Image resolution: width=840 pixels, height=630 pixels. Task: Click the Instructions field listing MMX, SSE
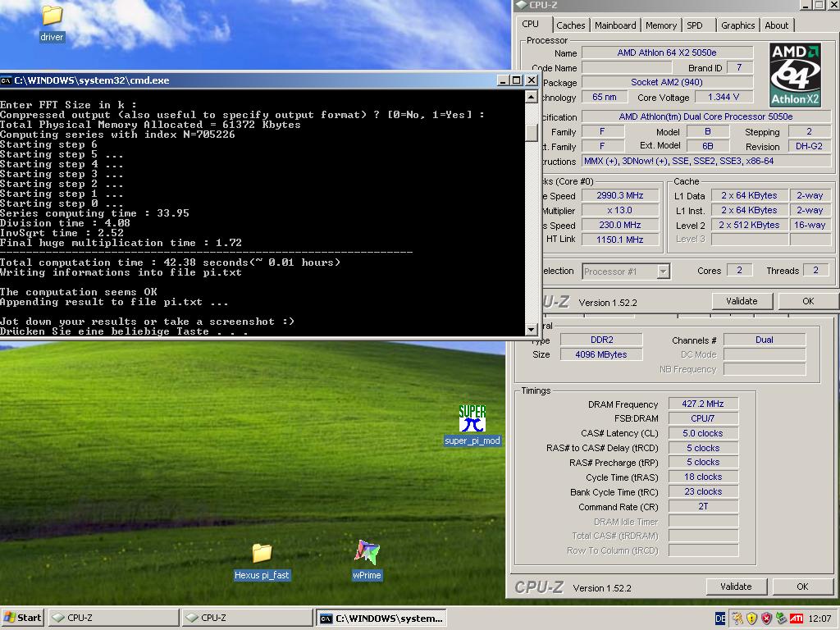point(705,161)
